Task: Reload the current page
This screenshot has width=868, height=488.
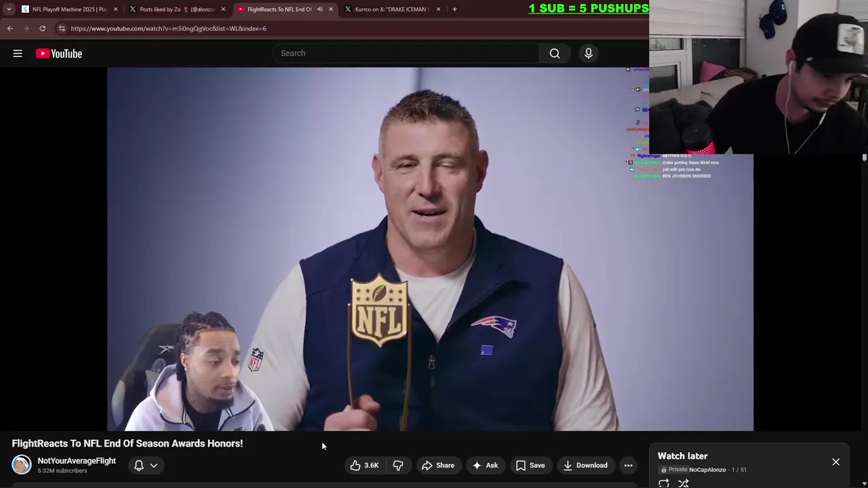Action: [x=42, y=28]
